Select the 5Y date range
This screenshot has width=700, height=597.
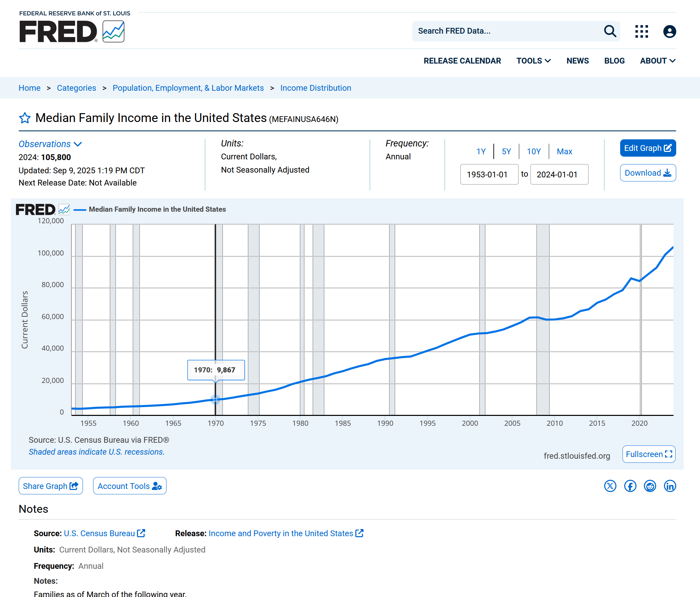tap(506, 152)
